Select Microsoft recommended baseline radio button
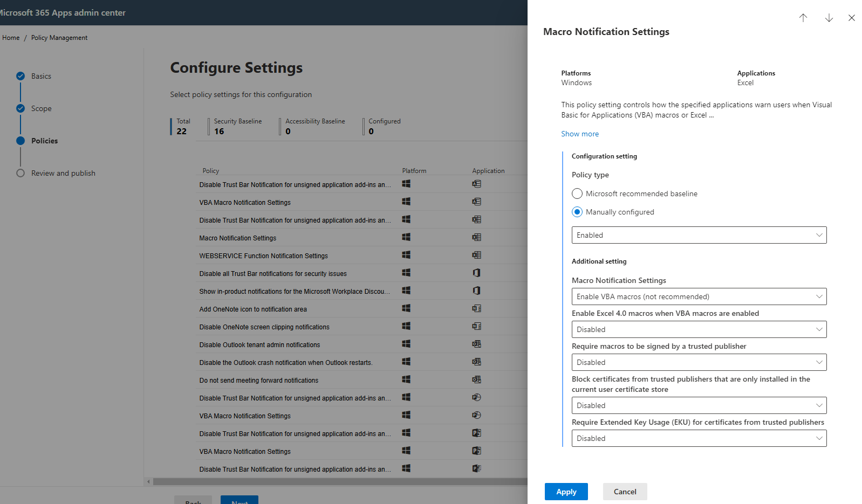862x504 pixels. (x=577, y=194)
